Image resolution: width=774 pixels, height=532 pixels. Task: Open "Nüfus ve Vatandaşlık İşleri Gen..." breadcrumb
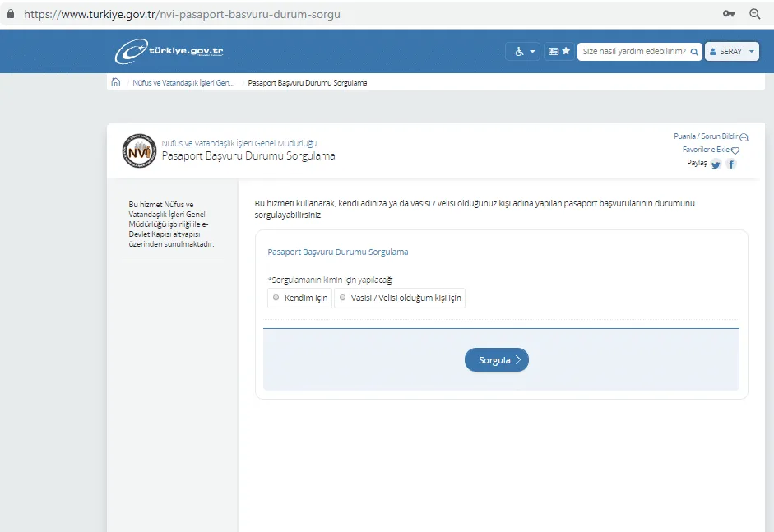(183, 83)
